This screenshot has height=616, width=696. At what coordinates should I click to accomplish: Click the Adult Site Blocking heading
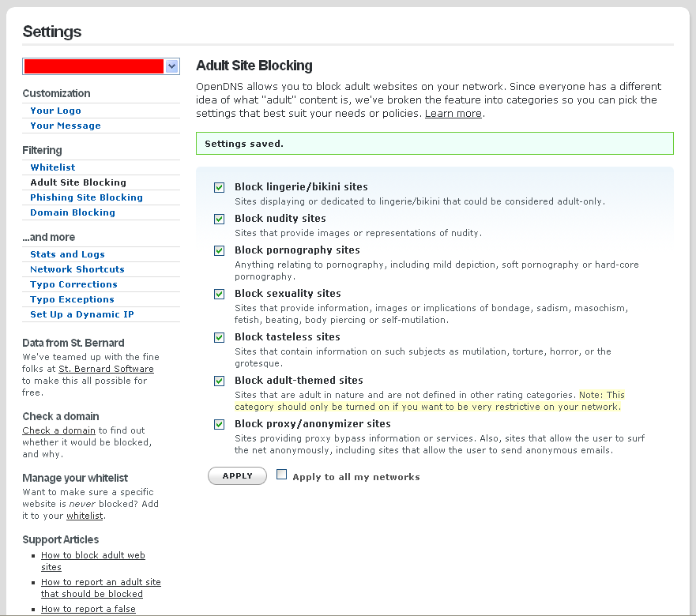pos(254,66)
